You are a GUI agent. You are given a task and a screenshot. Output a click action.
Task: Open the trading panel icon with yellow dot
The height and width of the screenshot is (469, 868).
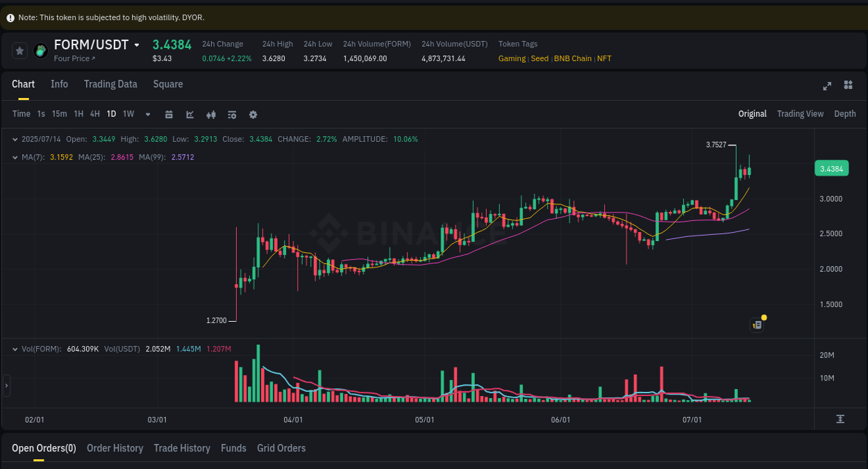(757, 324)
